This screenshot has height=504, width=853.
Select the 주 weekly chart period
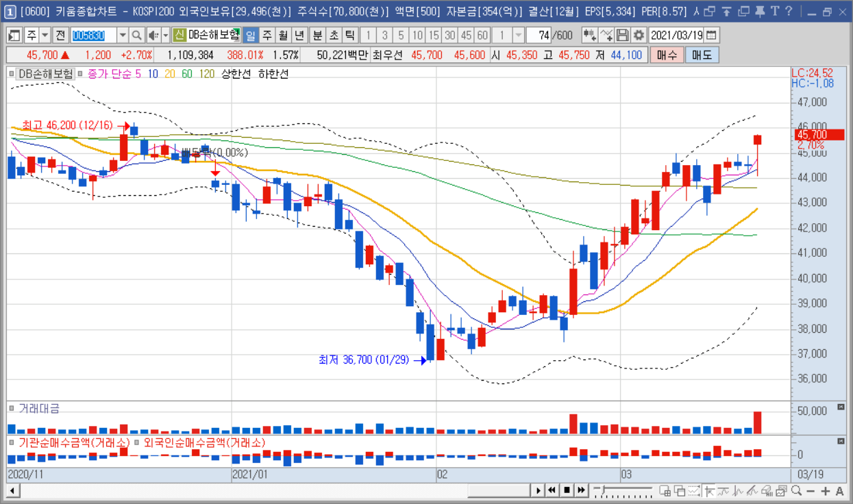point(267,35)
